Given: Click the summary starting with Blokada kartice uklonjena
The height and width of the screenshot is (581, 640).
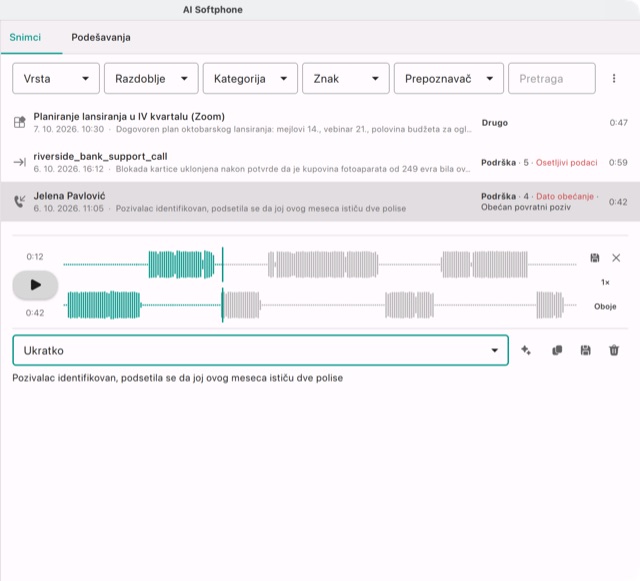Looking at the screenshot, I should [293, 169].
